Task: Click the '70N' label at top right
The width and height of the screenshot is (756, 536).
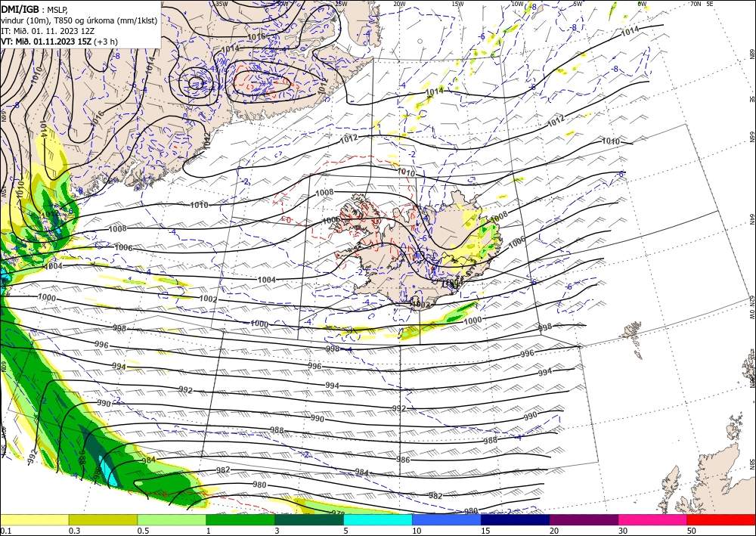Action: click(x=696, y=3)
